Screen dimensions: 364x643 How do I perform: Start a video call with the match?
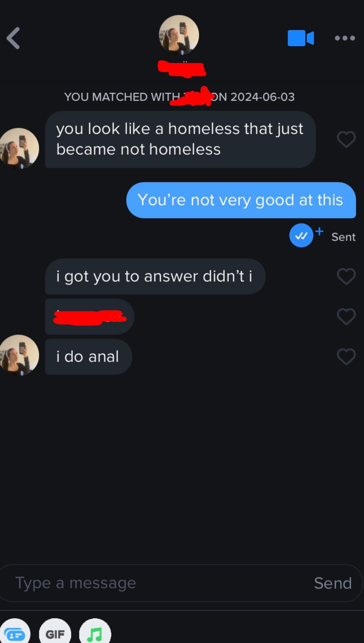click(301, 38)
